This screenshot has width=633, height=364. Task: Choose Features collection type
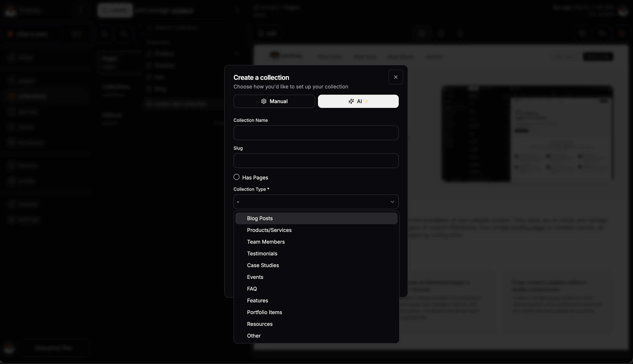(257, 301)
